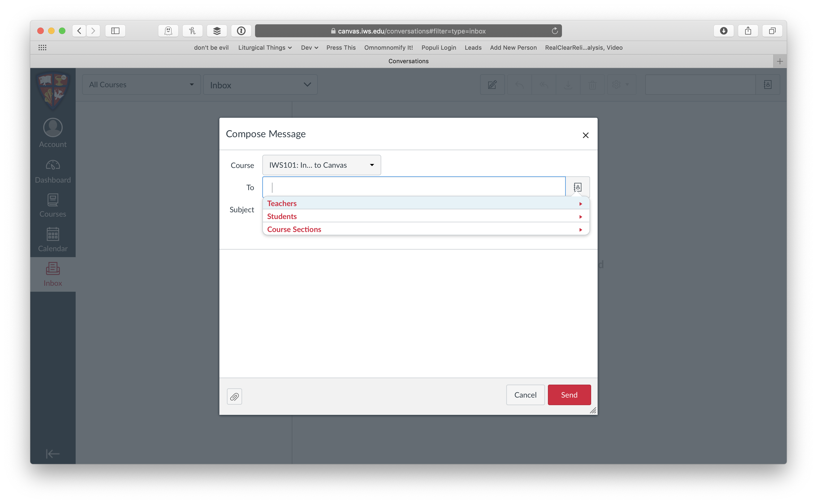Select the Conversations tab

click(408, 61)
